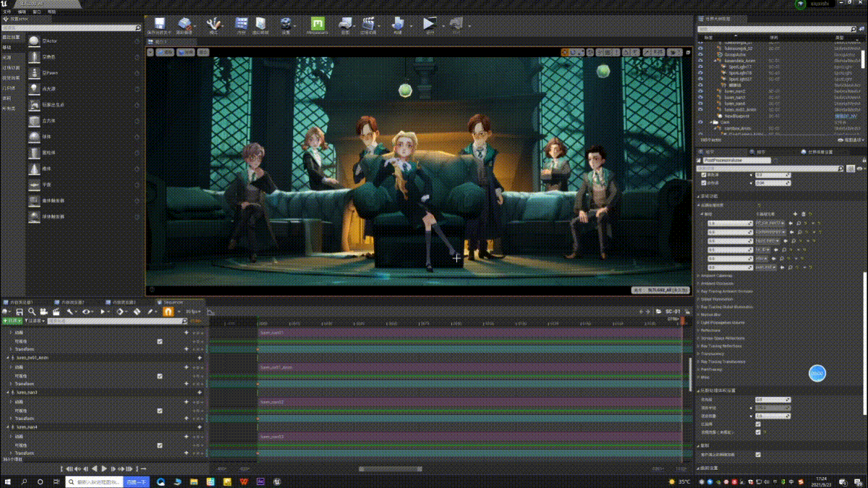Open Adobe After Effects from the taskbar
Screen dimensions: 868x488
click(x=261, y=481)
